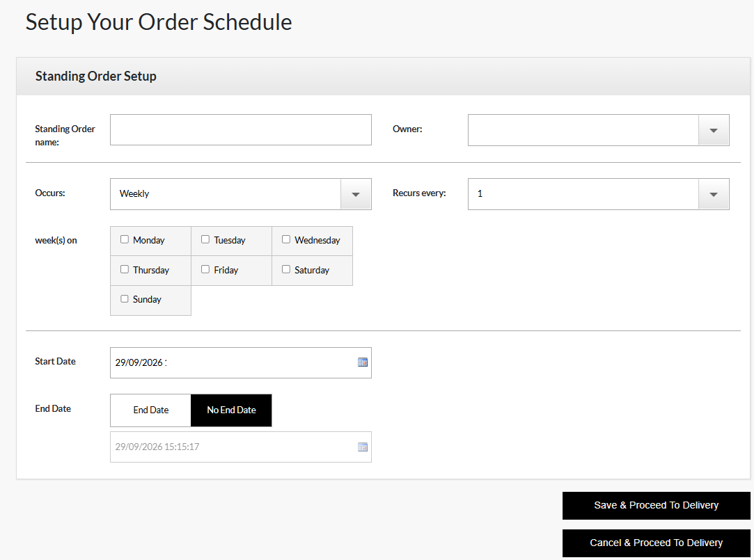Expand the Owner dropdown arrow
The height and width of the screenshot is (560, 754).
(714, 130)
